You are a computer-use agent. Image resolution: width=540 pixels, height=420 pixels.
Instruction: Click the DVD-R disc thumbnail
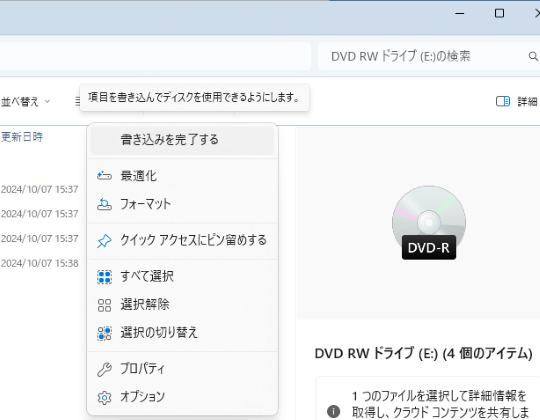click(x=429, y=222)
